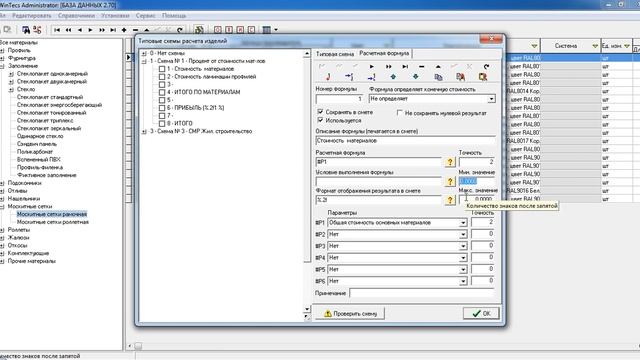640x360 pixels.
Task: Check box for 1 - Стоимость материалов
Action: click(162, 69)
